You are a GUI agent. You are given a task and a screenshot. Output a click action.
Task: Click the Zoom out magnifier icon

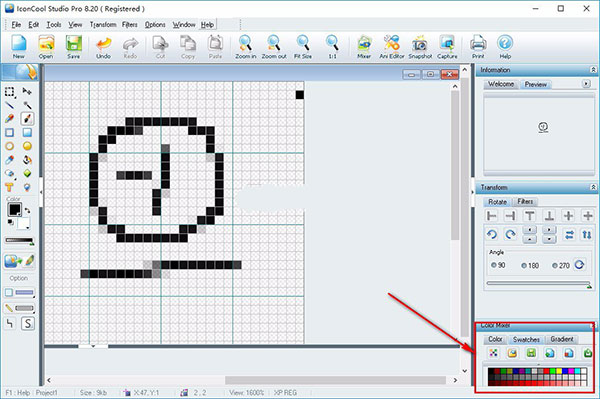[x=274, y=46]
